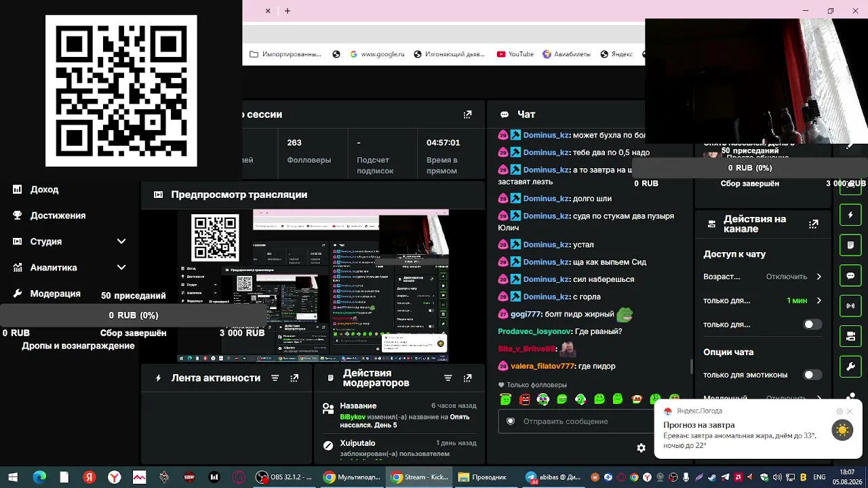This screenshot has width=868, height=488.
Task: Click the chat bubble icon in right rail
Action: coord(850,276)
